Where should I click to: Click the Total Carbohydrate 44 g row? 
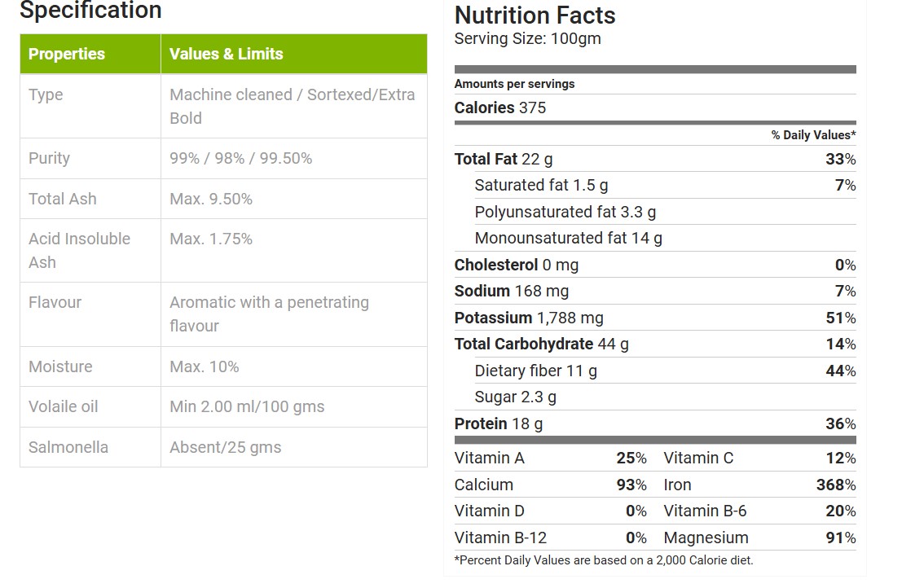(655, 344)
